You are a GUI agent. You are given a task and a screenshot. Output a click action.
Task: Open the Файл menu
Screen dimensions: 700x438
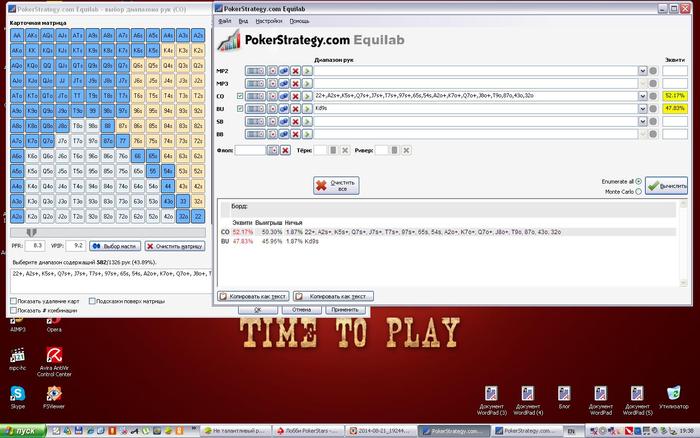(225, 21)
